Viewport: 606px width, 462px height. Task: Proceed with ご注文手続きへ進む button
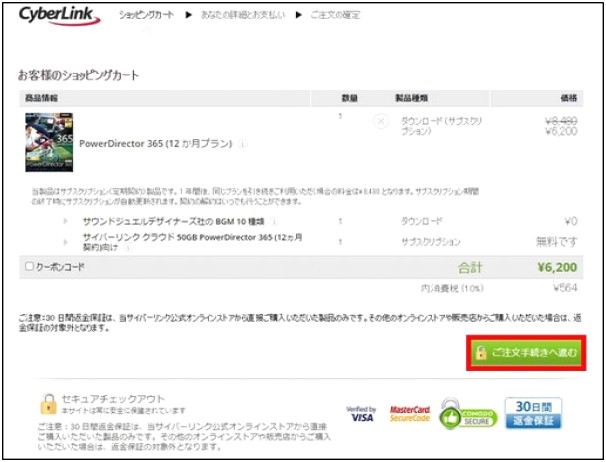pos(526,353)
